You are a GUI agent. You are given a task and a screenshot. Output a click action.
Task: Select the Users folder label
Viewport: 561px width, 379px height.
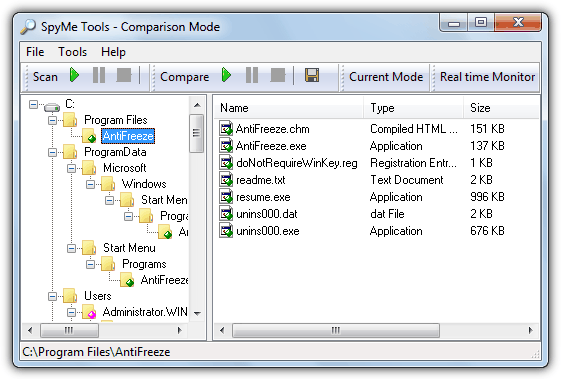click(98, 296)
